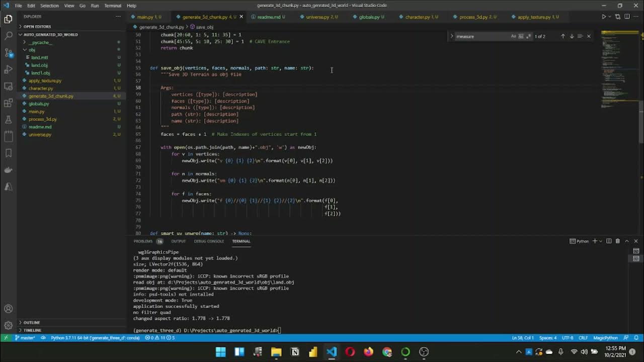
Task: Open the Run and Debug view
Action: tap(8, 69)
